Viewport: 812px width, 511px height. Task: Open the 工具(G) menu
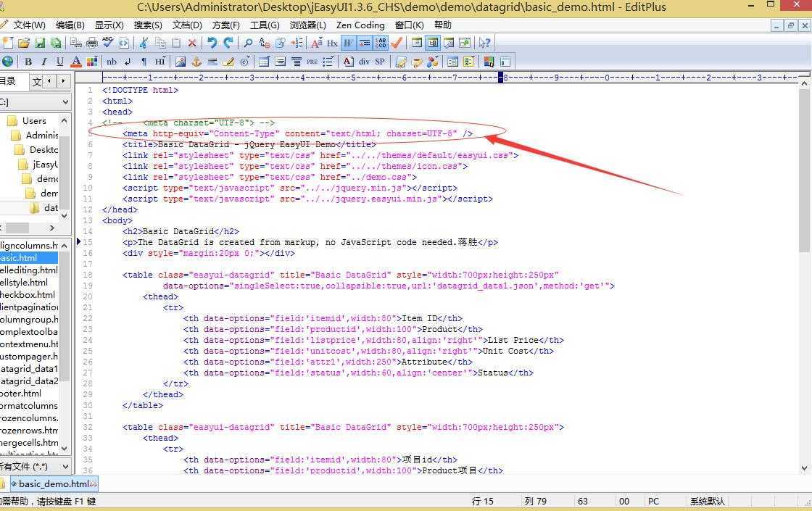click(265, 25)
